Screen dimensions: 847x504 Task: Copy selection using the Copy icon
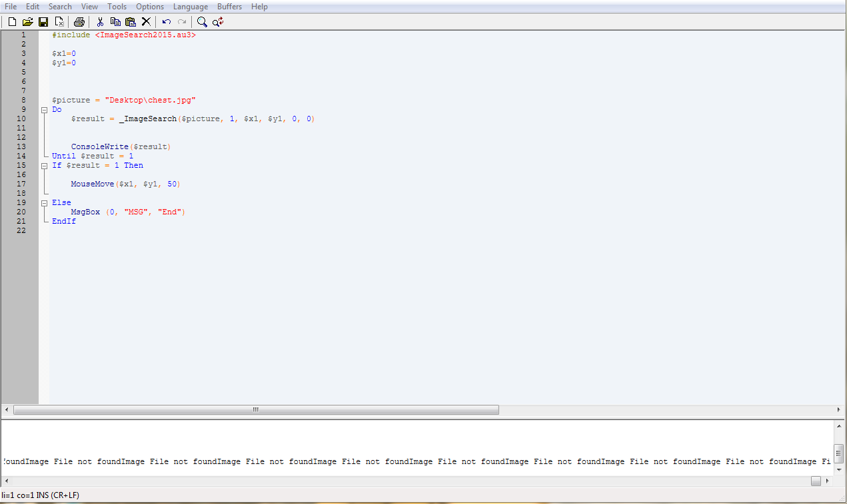(115, 22)
